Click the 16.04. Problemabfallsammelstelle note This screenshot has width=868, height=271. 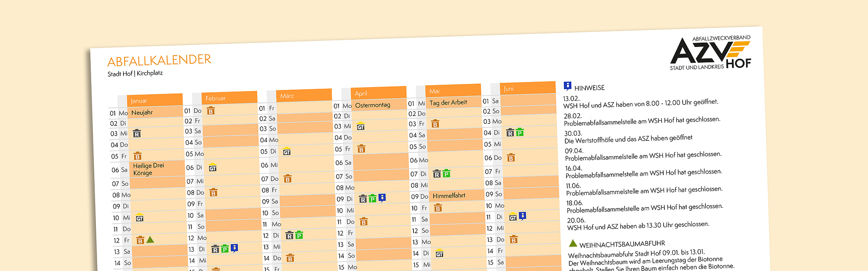tap(644, 172)
